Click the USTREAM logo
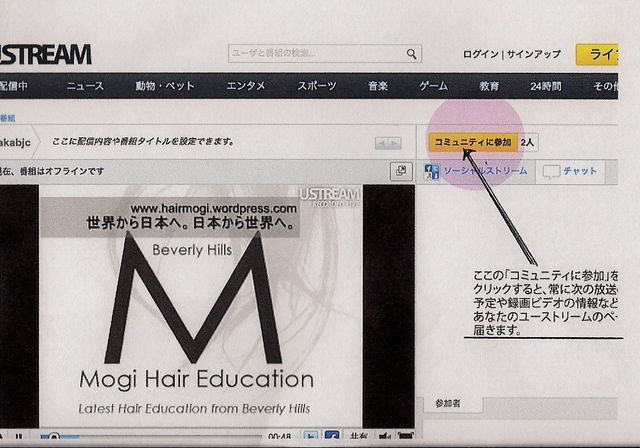Screen dimensions: 640x448 point(45,55)
